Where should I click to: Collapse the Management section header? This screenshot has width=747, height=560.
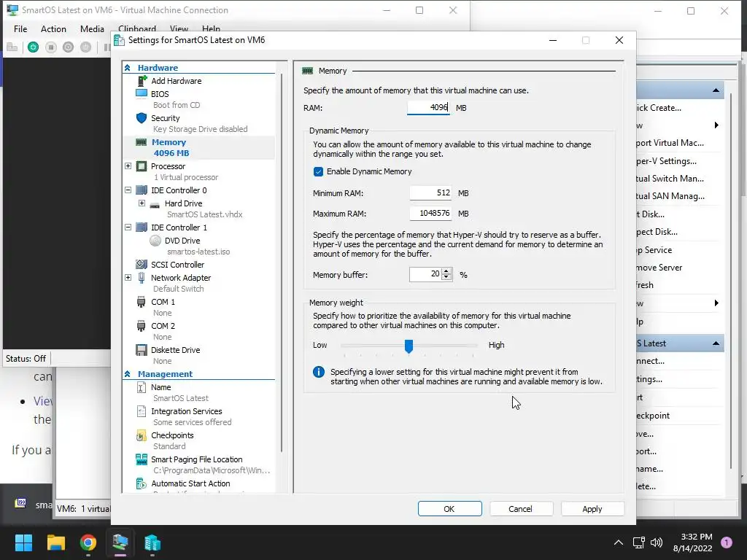pyautogui.click(x=128, y=374)
